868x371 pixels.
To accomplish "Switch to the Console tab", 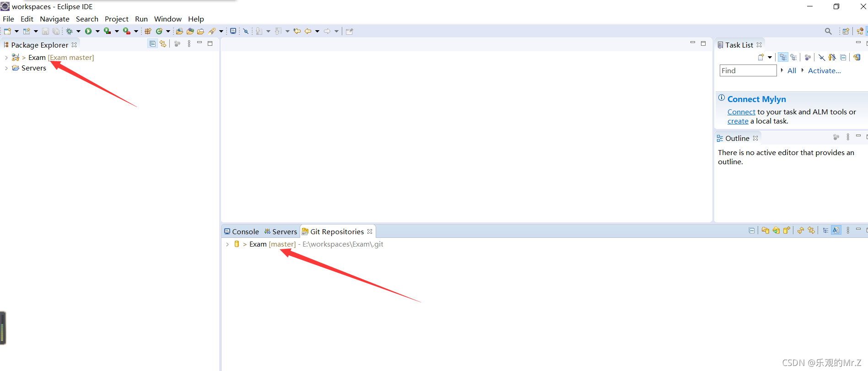I will [242, 231].
